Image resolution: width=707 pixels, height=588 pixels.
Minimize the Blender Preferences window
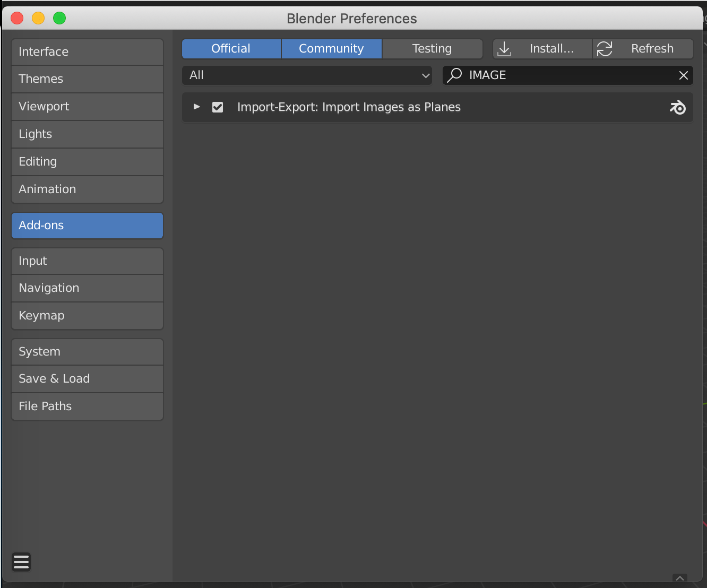[38, 18]
